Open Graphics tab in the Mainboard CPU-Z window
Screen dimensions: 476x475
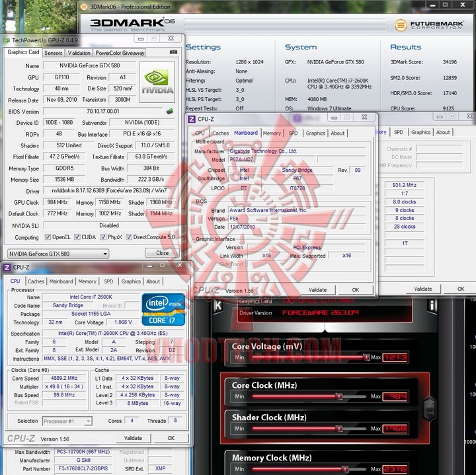click(315, 133)
